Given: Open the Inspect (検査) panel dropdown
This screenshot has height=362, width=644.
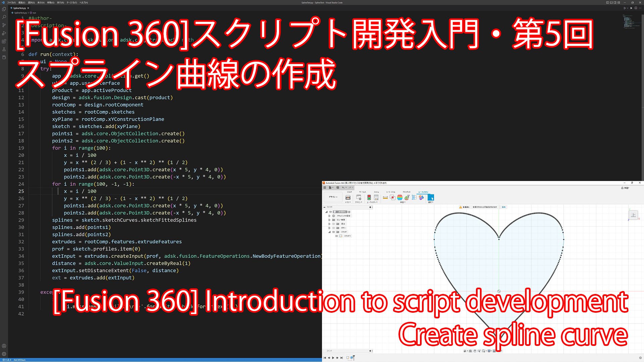Looking at the screenshot, I should [403, 202].
